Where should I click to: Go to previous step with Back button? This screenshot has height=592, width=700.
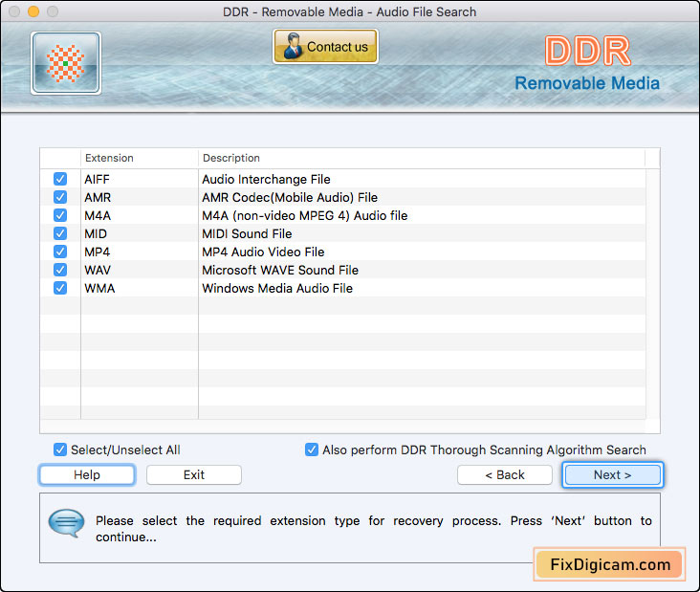pyautogui.click(x=505, y=474)
